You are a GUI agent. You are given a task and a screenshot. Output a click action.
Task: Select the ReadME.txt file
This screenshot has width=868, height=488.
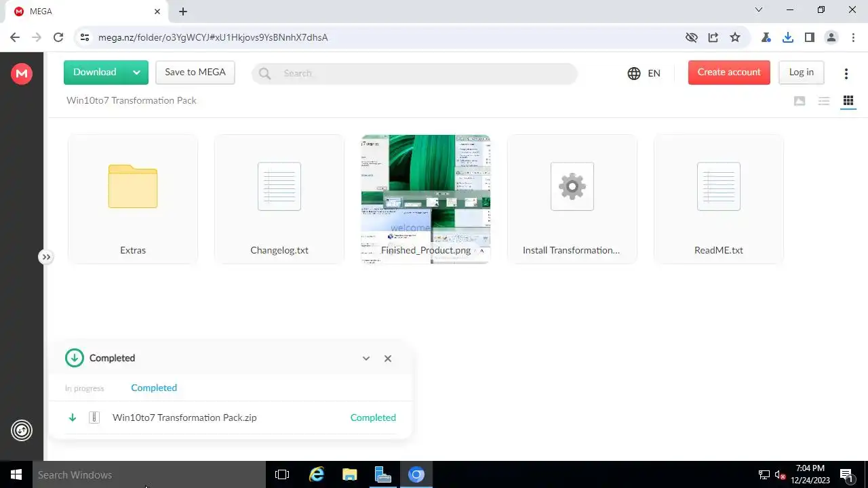coord(719,199)
